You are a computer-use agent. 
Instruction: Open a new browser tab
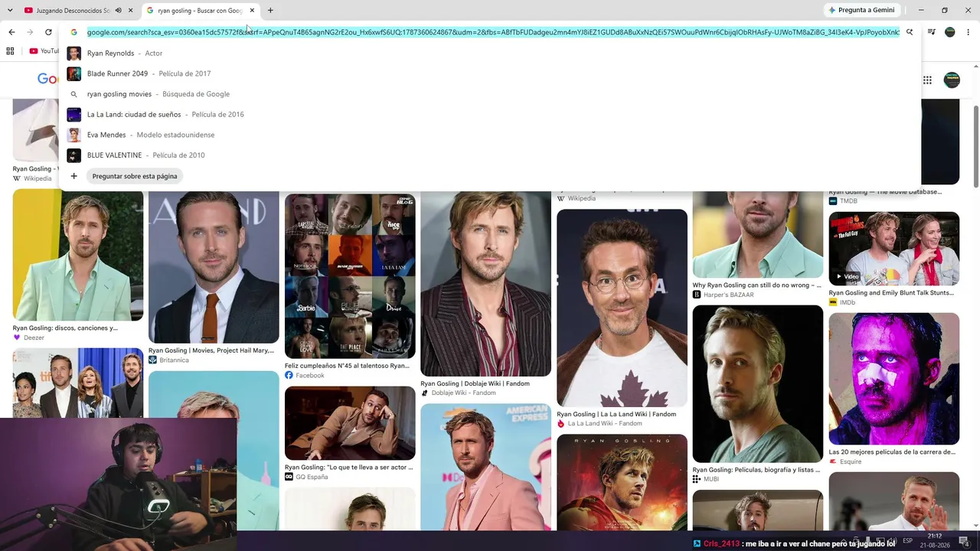[x=270, y=11]
